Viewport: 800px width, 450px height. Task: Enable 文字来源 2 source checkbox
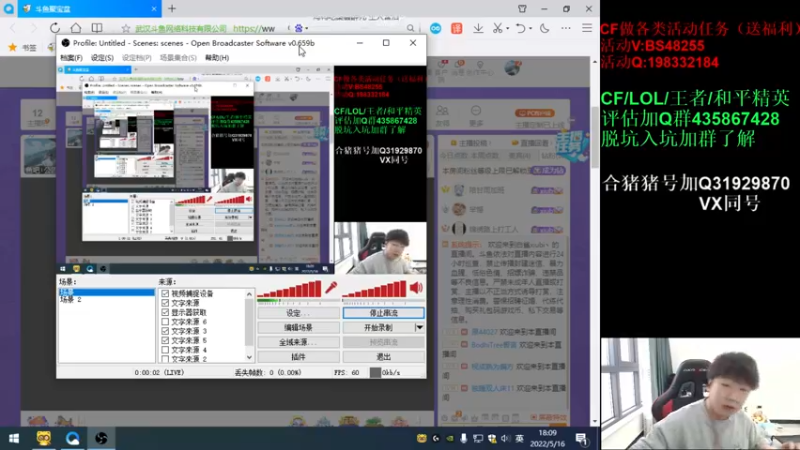pyautogui.click(x=165, y=359)
